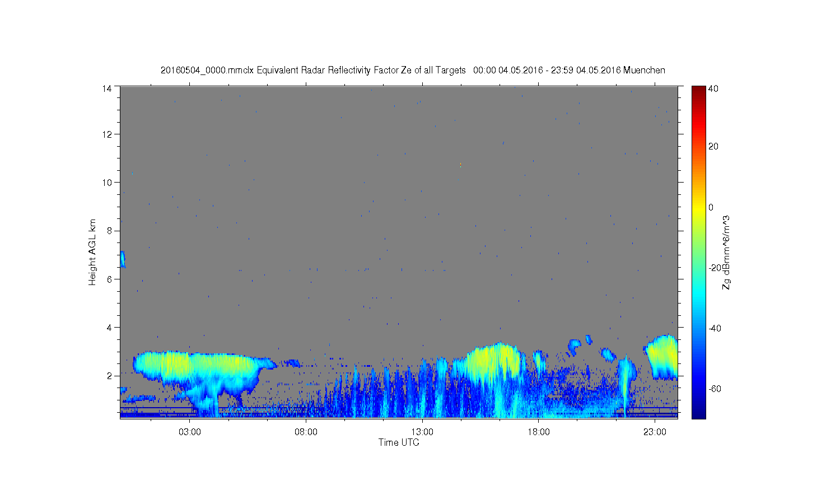Screen dimensions: 840x504
Task: Click the '18:00' time tick label
Action: [538, 432]
